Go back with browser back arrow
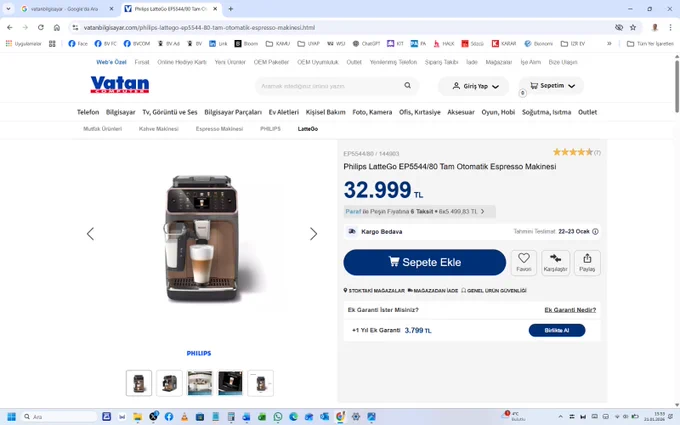680x425 pixels. (10, 27)
